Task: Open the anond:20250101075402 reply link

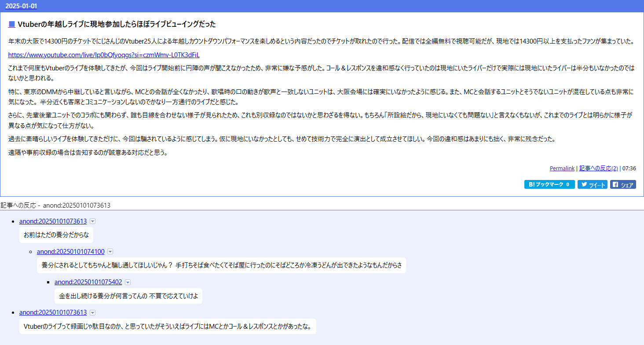Action: [x=88, y=282]
